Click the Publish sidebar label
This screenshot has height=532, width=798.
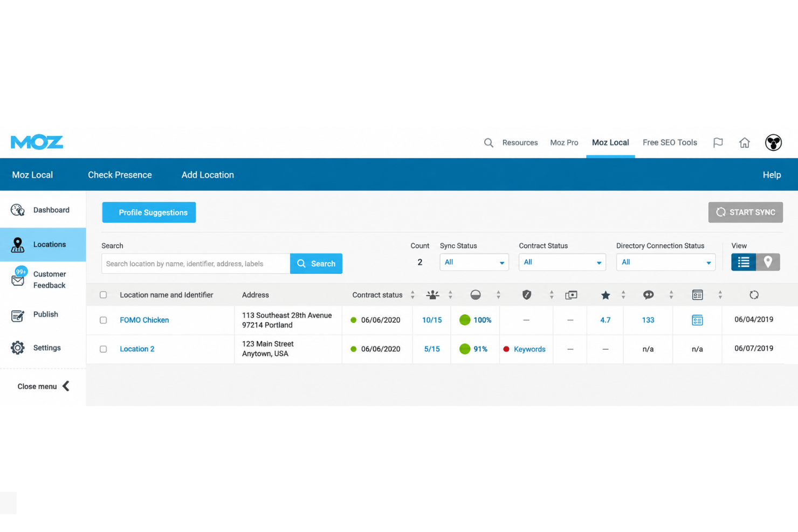tap(45, 314)
